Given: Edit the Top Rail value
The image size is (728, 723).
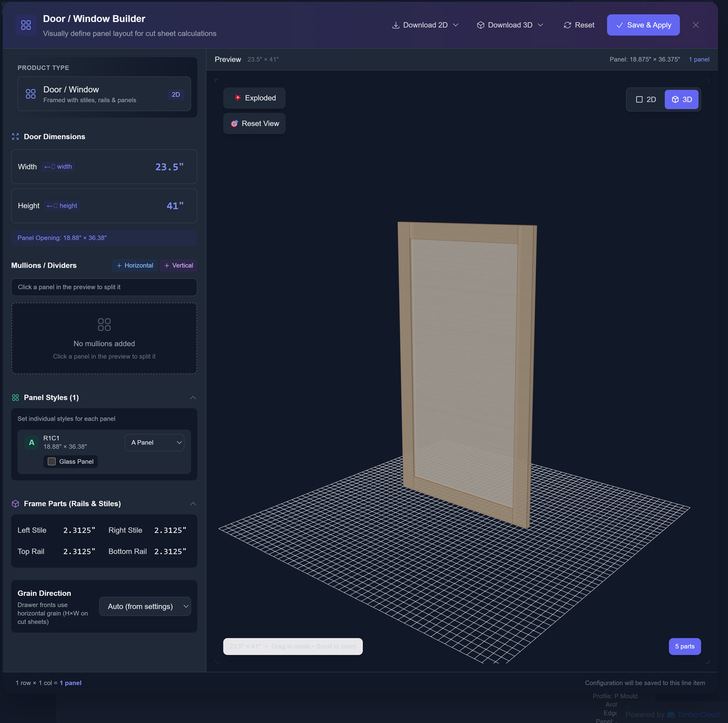Looking at the screenshot, I should point(79,551).
